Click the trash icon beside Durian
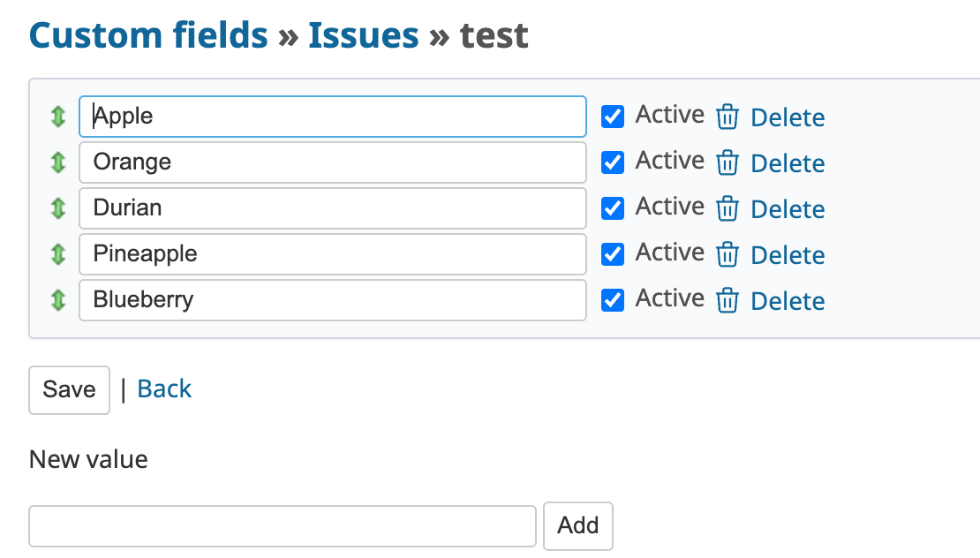This screenshot has width=980, height=558. 727,209
